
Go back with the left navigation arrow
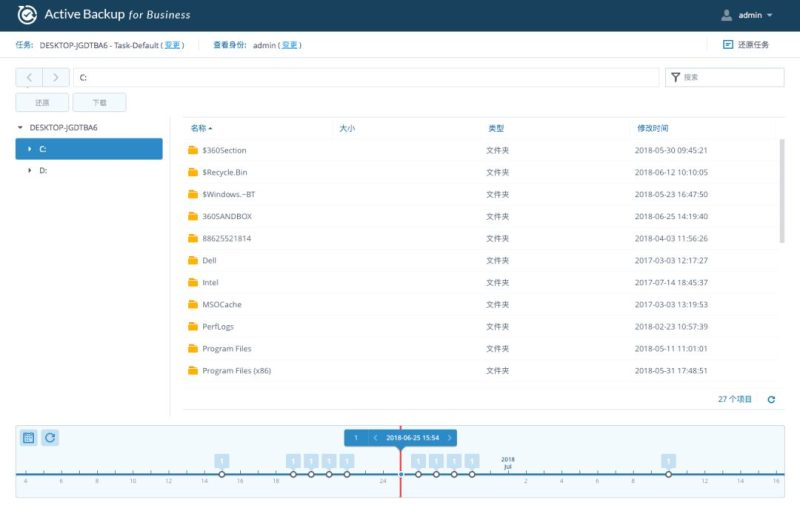point(29,78)
